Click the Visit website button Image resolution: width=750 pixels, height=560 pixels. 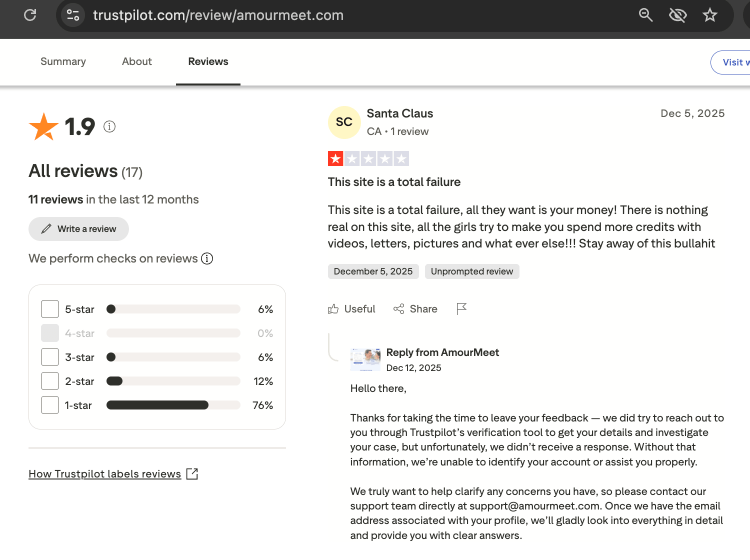click(730, 62)
